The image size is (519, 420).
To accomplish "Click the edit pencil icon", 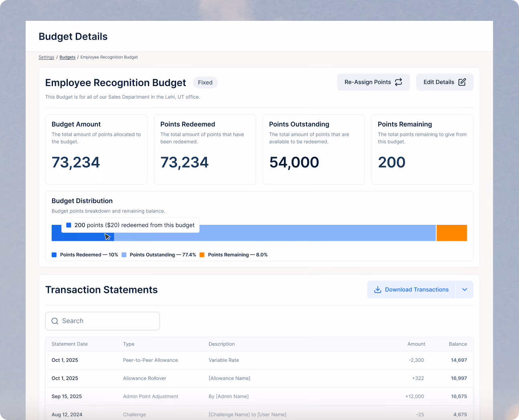I will [x=462, y=82].
